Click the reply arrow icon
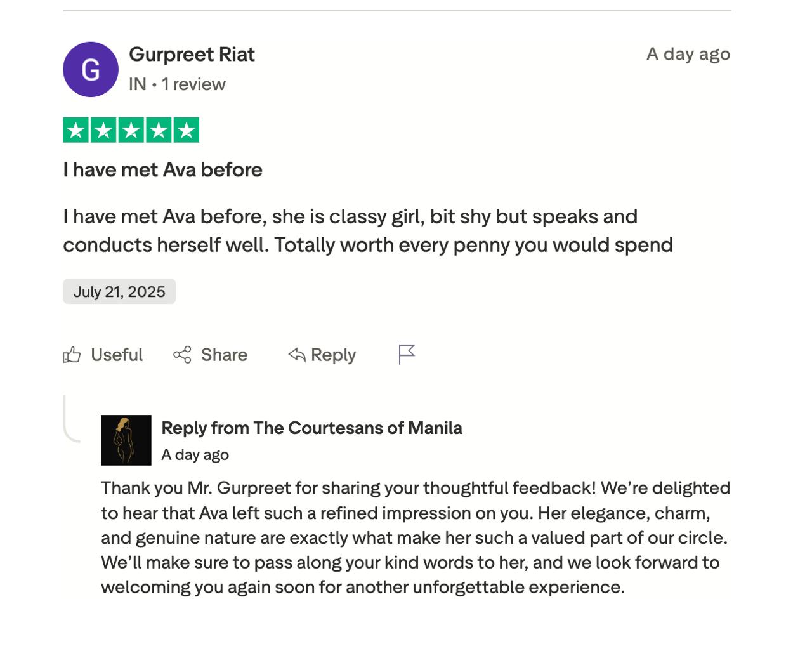The height and width of the screenshot is (651, 812). coord(297,355)
